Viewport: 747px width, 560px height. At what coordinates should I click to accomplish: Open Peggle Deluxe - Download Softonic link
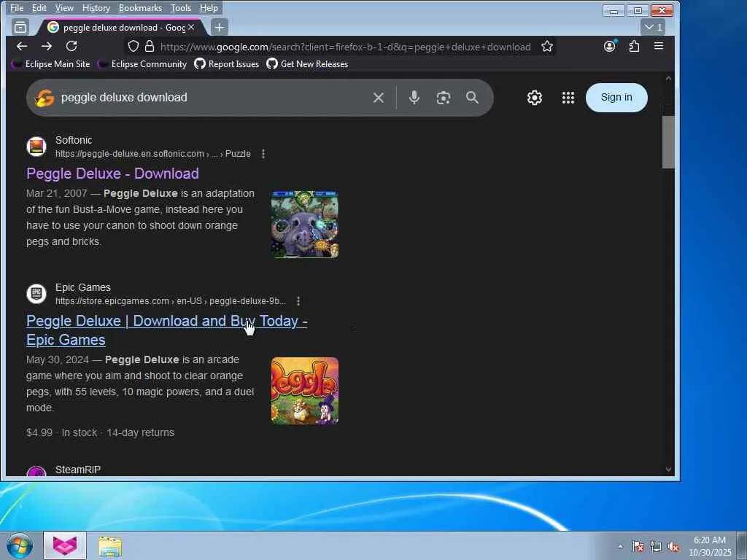(x=112, y=174)
